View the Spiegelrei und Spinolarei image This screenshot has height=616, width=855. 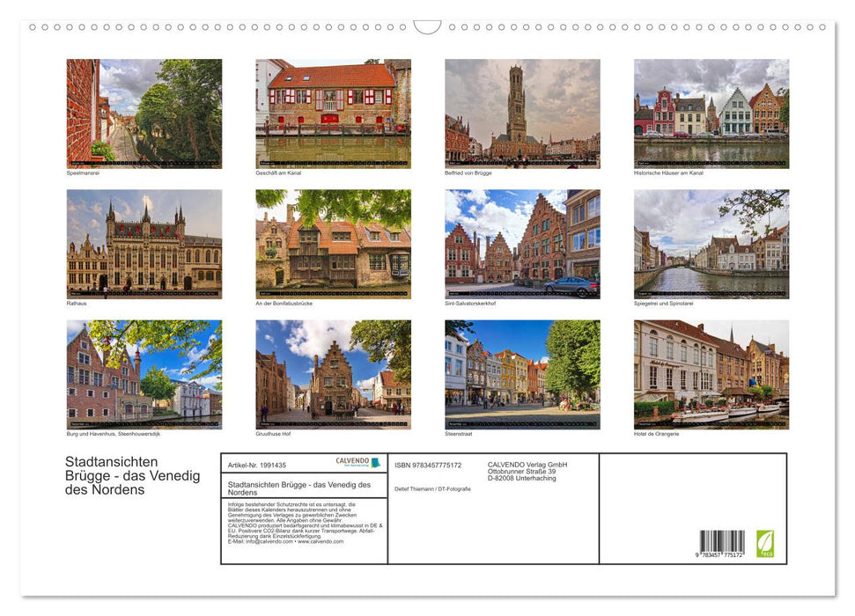point(710,243)
